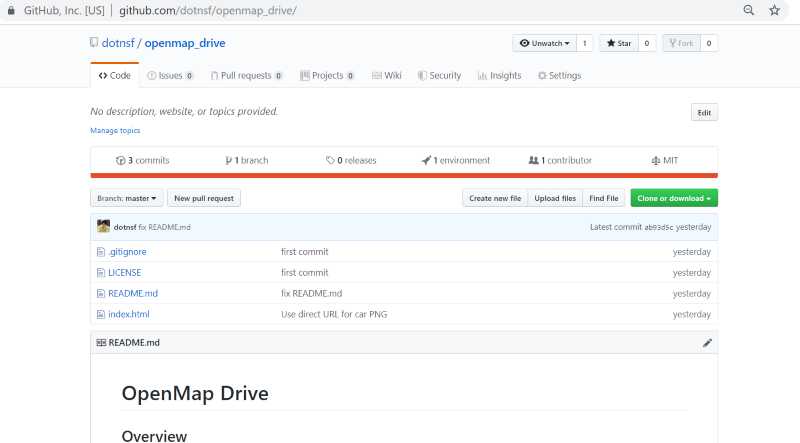Screen dimensions: 800x443
Task: Bookmark page with the star icon
Action: (x=774, y=10)
